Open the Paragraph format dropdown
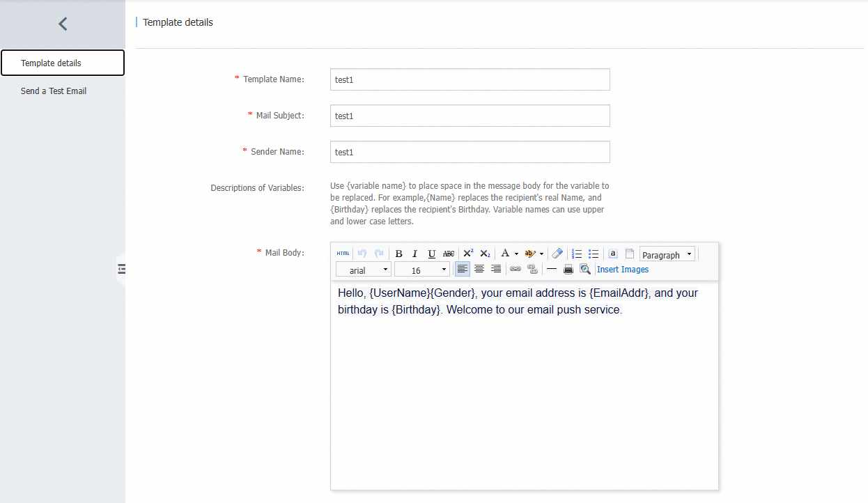This screenshot has width=868, height=503. (x=667, y=254)
